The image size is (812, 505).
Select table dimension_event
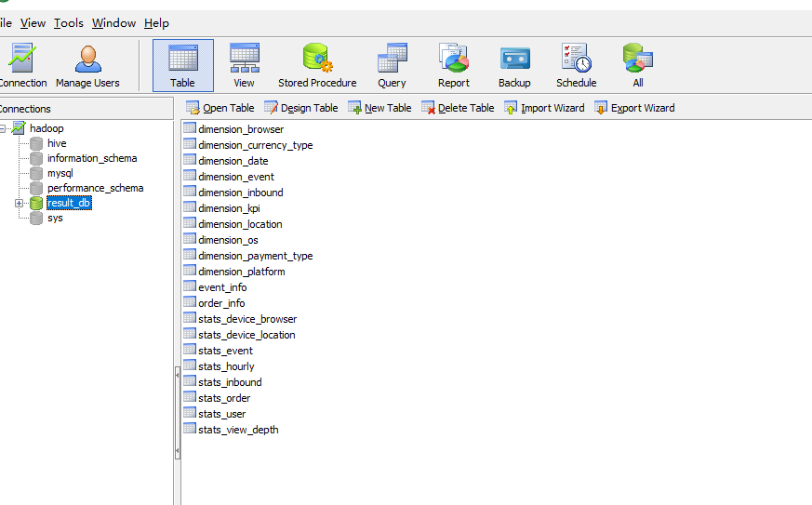coord(236,177)
